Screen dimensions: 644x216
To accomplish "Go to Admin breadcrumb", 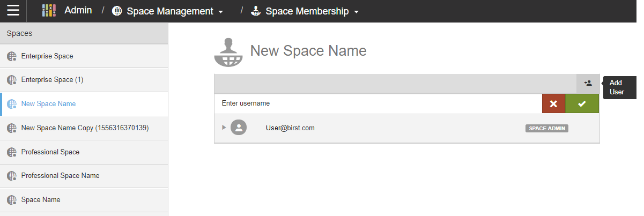I will click(78, 11).
